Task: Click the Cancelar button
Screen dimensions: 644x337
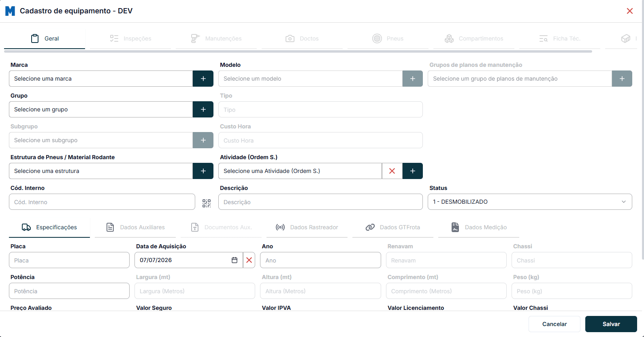Action: pos(554,324)
